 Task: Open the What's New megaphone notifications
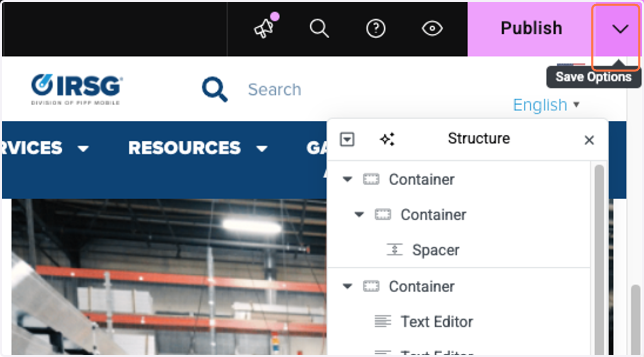264,28
